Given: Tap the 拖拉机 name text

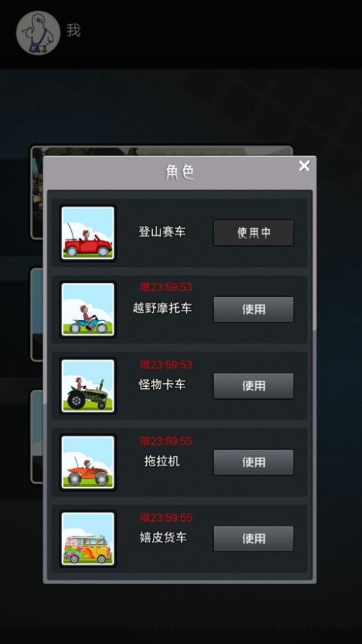Looking at the screenshot, I should 162,461.
